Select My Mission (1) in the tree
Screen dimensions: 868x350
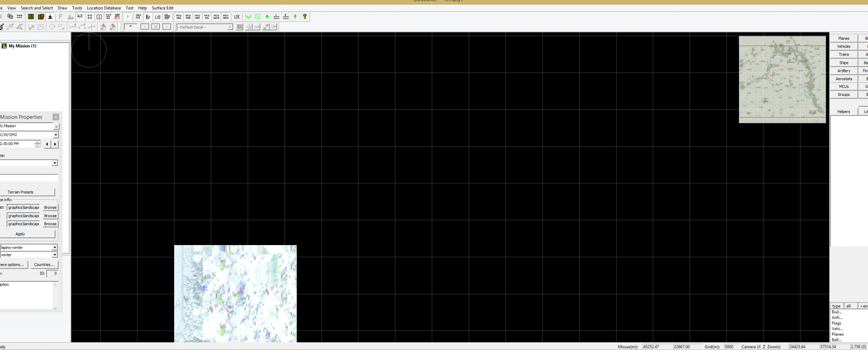pos(22,46)
